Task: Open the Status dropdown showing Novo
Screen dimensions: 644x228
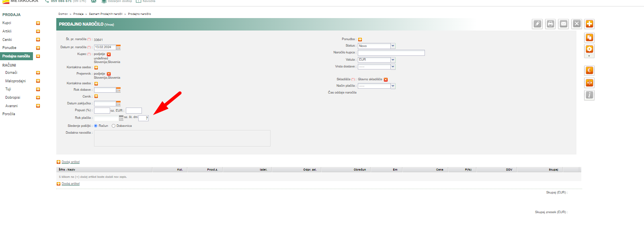Action: (377, 46)
